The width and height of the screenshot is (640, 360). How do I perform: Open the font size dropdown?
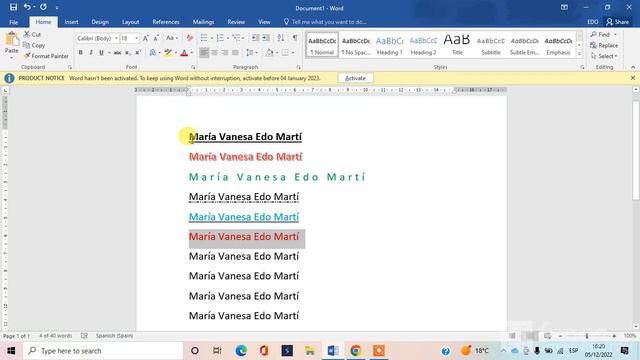(x=137, y=38)
